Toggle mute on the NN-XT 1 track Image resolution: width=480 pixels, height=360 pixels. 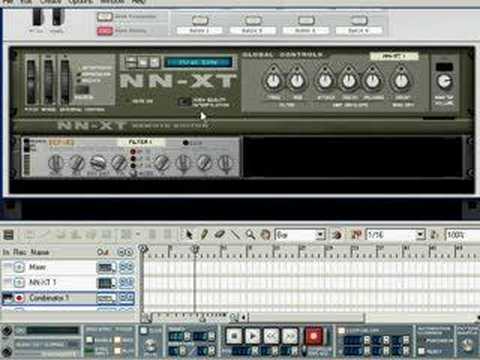click(123, 282)
